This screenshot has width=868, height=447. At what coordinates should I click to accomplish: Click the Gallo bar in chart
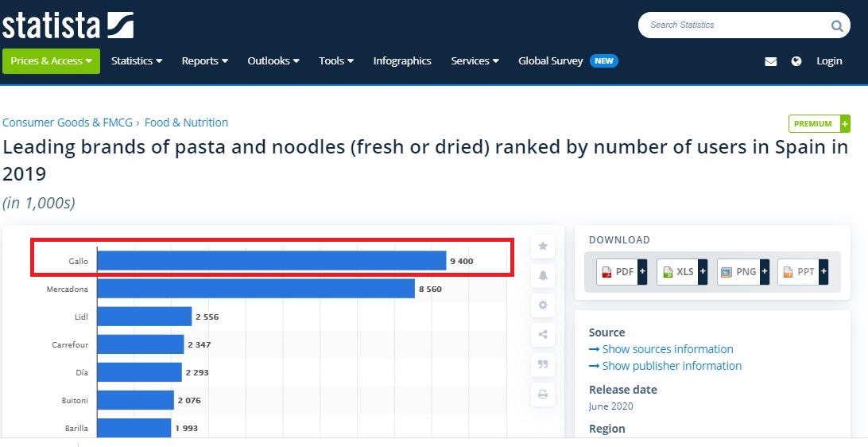(x=272, y=261)
